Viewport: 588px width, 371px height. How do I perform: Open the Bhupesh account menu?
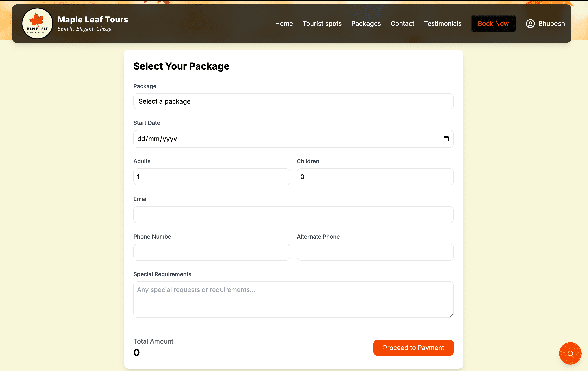pos(545,24)
